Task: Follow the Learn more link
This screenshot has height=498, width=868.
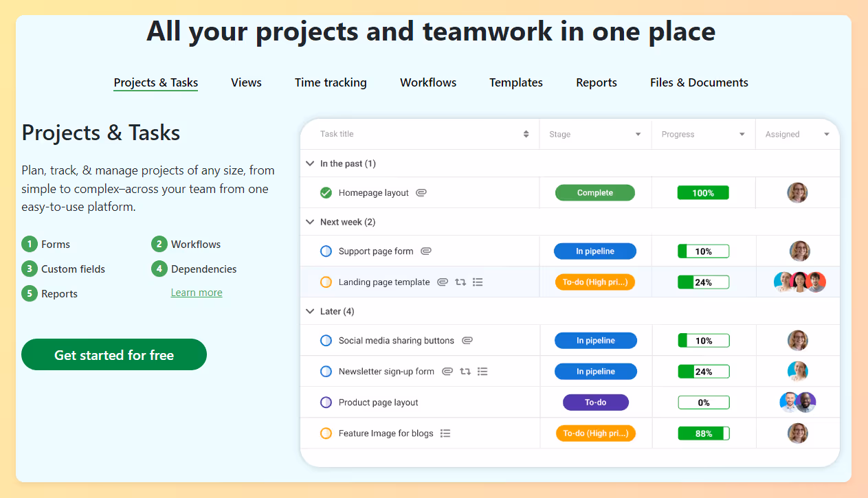Action: click(x=197, y=293)
